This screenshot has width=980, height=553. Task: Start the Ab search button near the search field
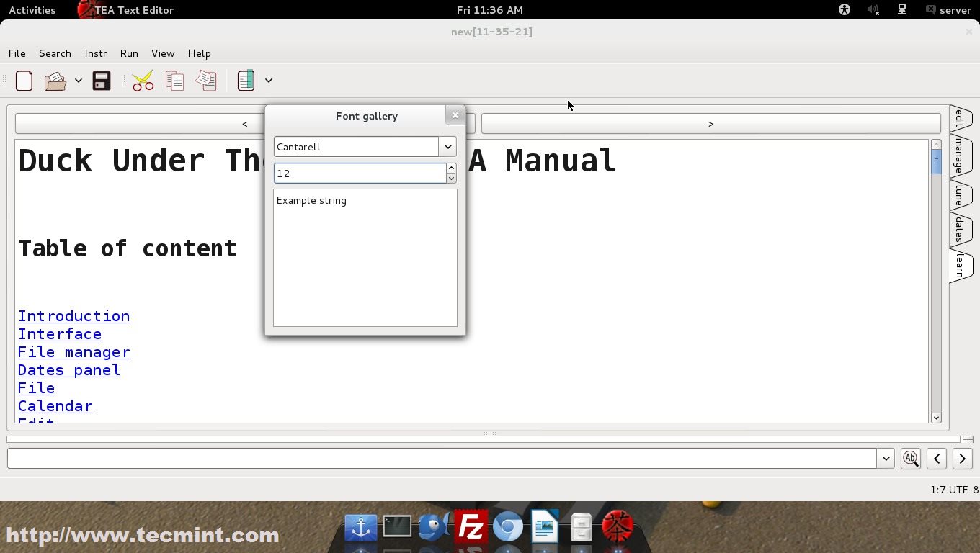(x=910, y=459)
